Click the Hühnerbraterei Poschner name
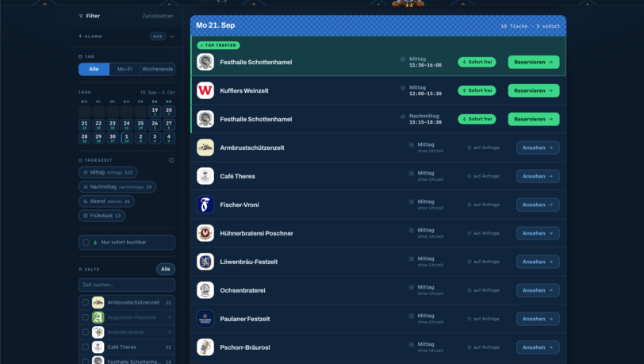The width and height of the screenshot is (644, 364). pos(256,233)
